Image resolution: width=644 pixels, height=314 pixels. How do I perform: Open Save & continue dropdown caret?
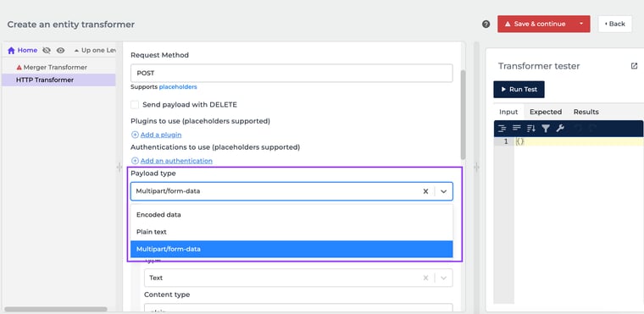pyautogui.click(x=581, y=24)
